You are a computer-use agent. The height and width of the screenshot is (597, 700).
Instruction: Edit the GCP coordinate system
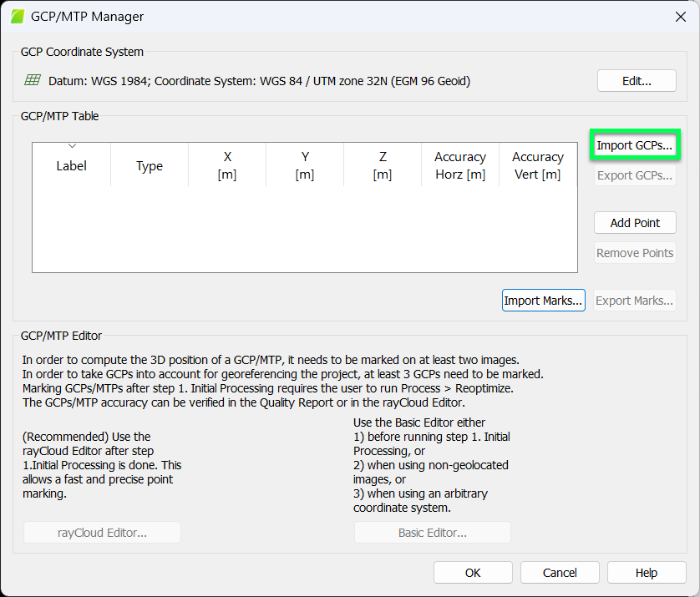(637, 80)
